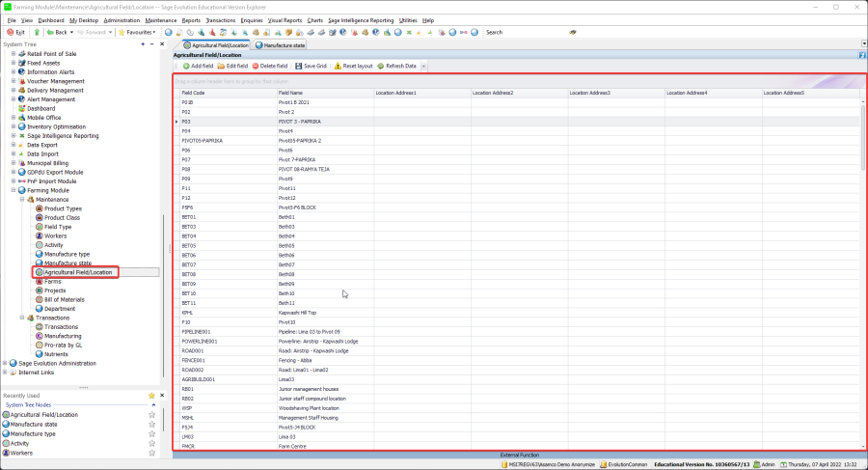This screenshot has height=470, width=868.
Task: Click the Add field button
Action: pyautogui.click(x=197, y=66)
